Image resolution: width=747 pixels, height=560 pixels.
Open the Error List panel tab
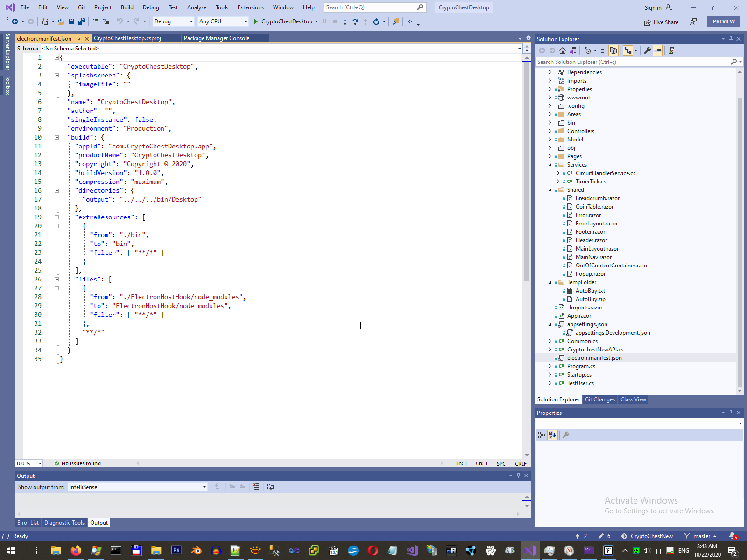tap(28, 523)
